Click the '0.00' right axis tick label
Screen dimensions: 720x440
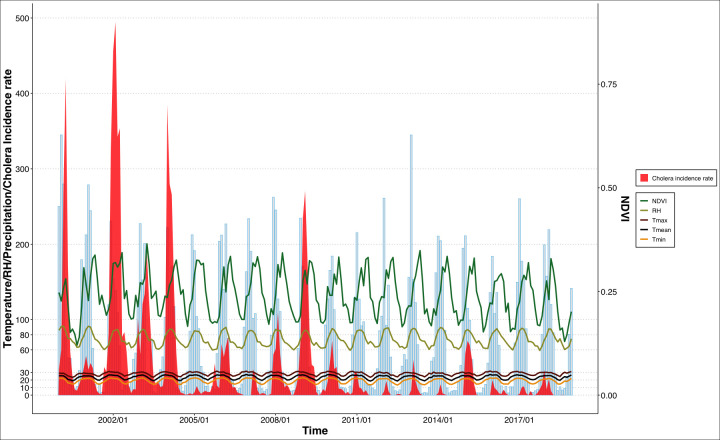coord(609,395)
